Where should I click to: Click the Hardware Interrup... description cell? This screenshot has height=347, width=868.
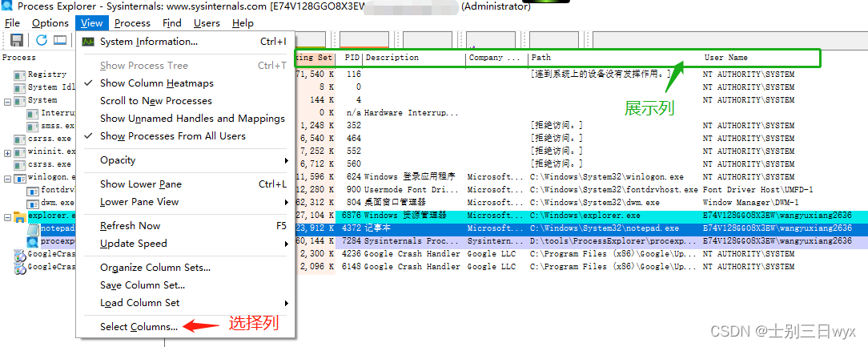[x=412, y=113]
